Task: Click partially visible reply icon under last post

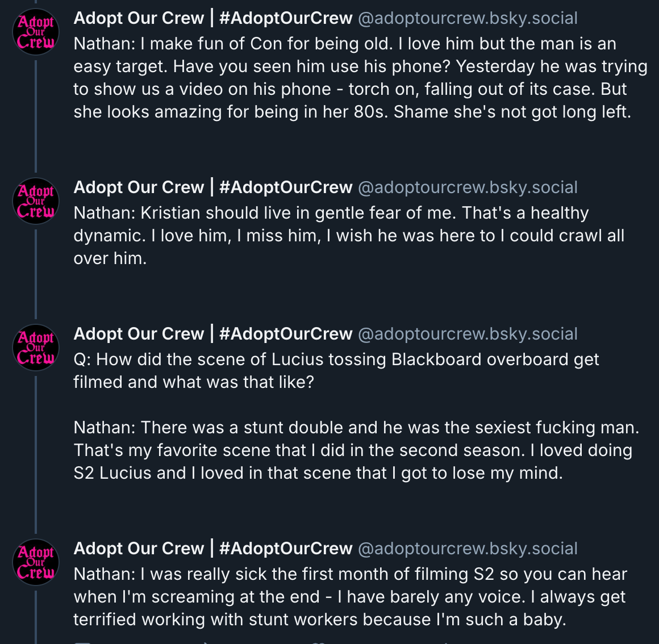Action: click(x=83, y=642)
